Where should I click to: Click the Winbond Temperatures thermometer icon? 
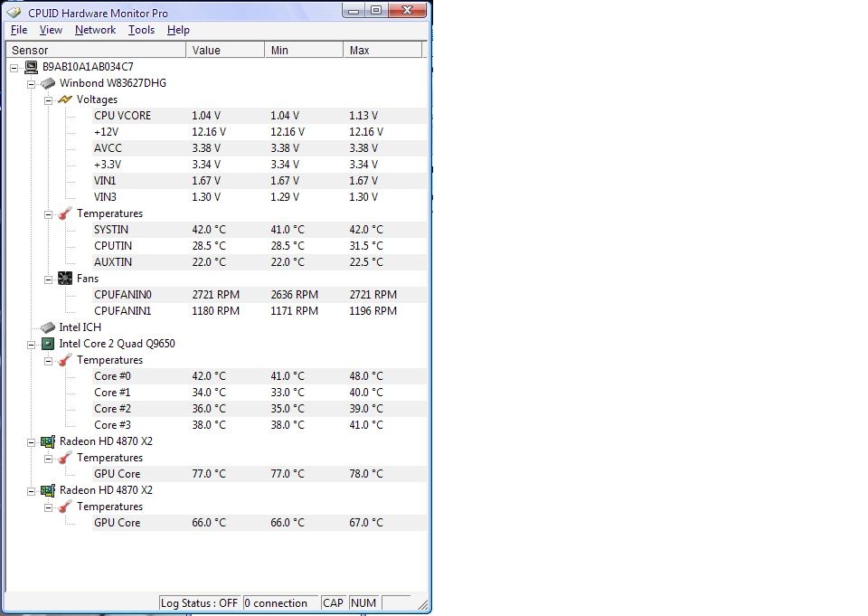tap(65, 213)
